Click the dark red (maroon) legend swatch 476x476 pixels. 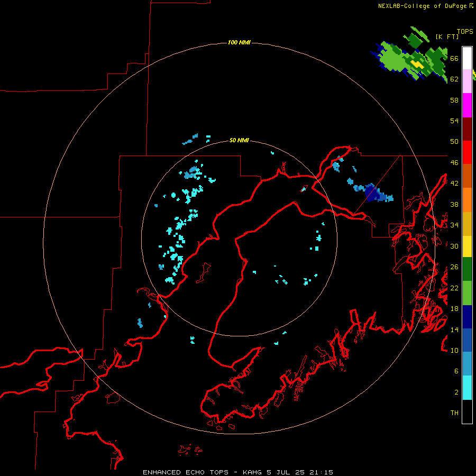(467, 129)
